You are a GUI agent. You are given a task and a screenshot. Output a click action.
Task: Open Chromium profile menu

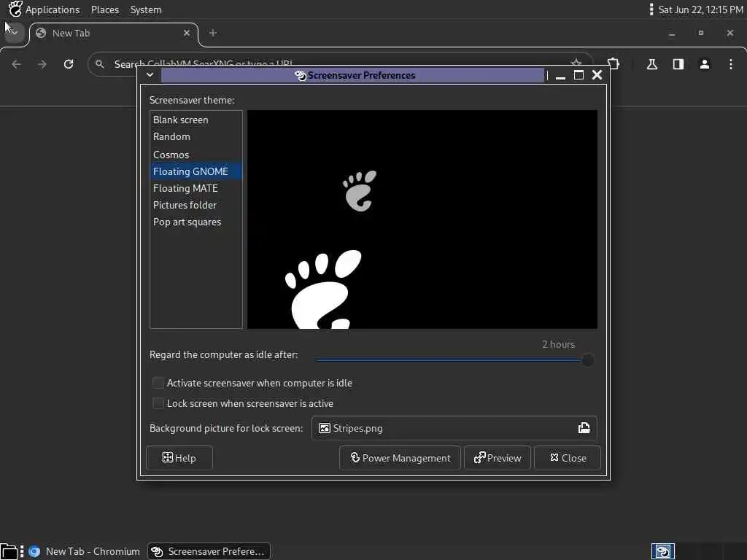pyautogui.click(x=705, y=64)
